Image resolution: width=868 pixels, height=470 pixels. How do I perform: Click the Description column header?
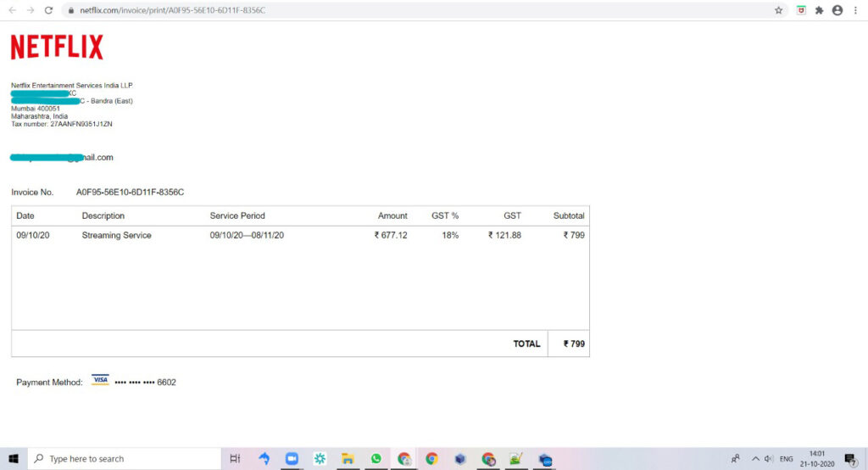[103, 215]
